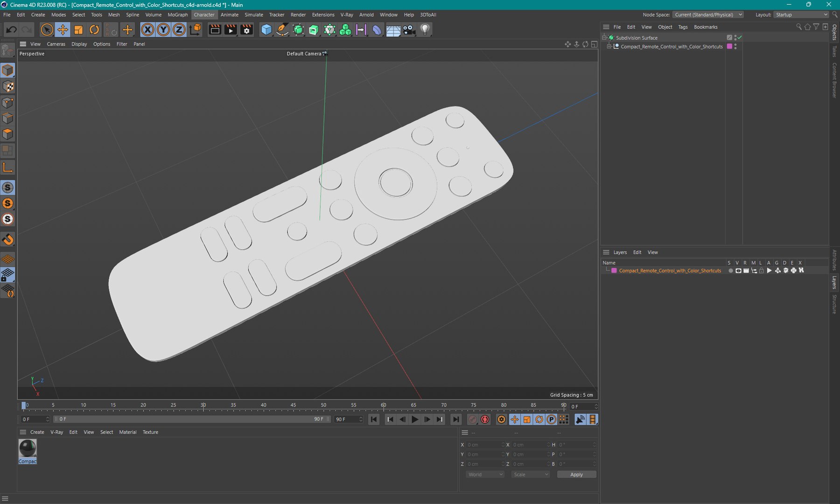Add a Cube primitive object

[266, 30]
